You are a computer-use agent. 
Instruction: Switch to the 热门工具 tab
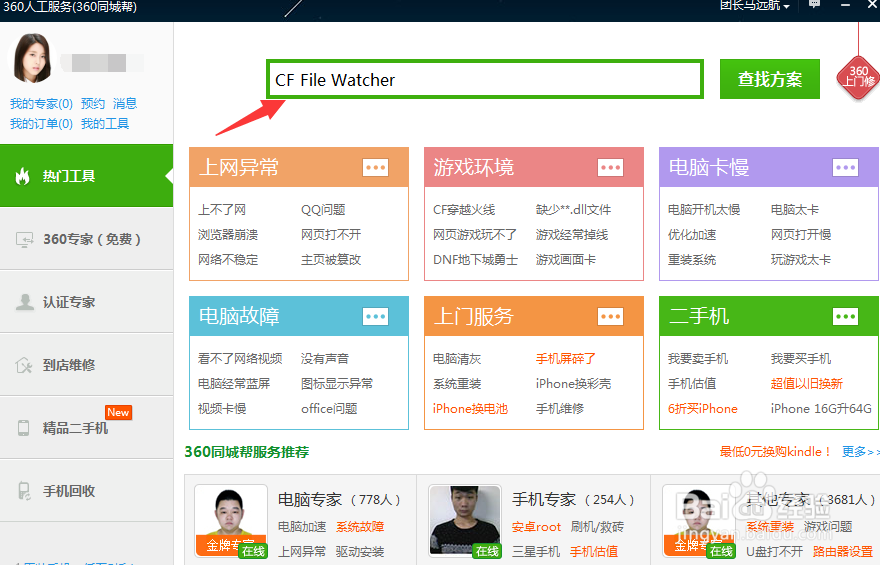pos(86,176)
